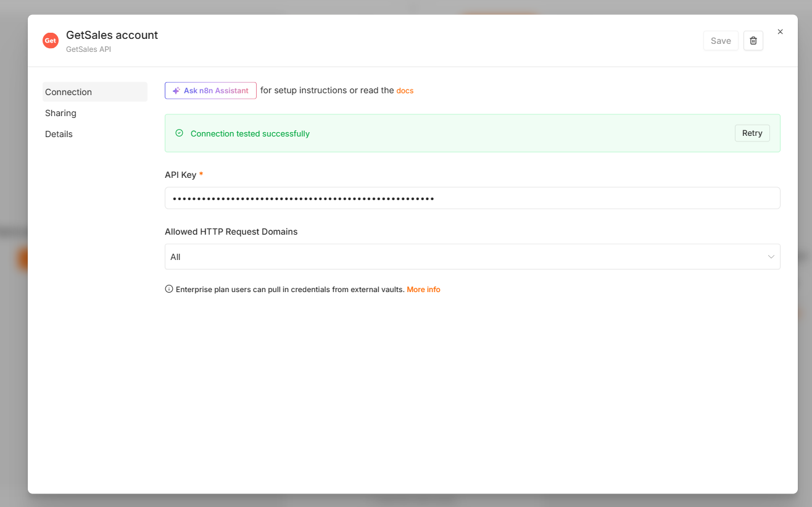Click the GetSales account title

[112, 35]
